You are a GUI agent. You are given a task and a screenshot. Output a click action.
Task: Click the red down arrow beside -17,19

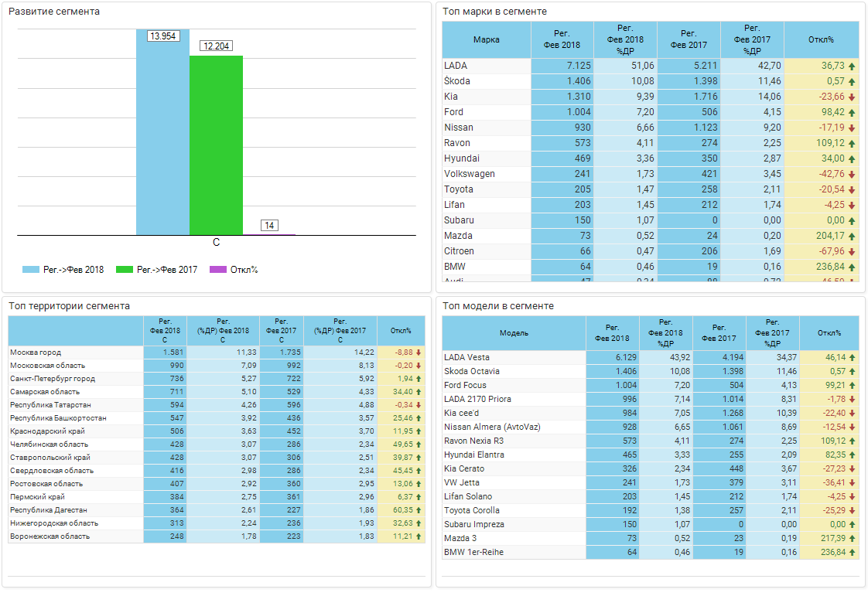(x=852, y=128)
